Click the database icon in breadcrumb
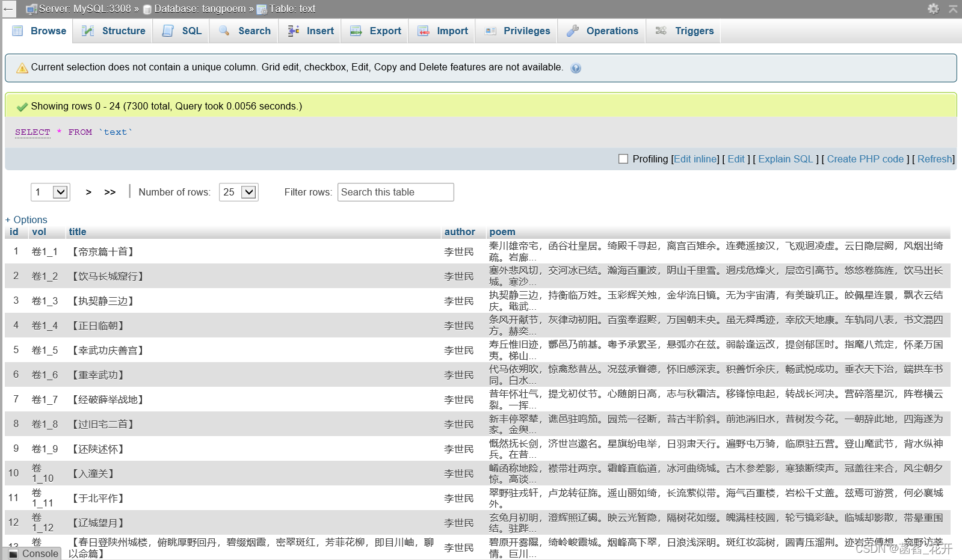 147,9
